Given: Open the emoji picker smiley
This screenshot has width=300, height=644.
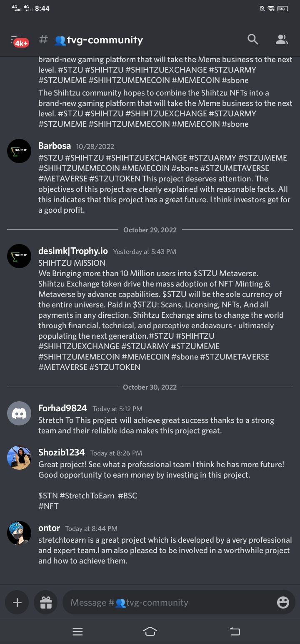Looking at the screenshot, I should pyautogui.click(x=283, y=602).
